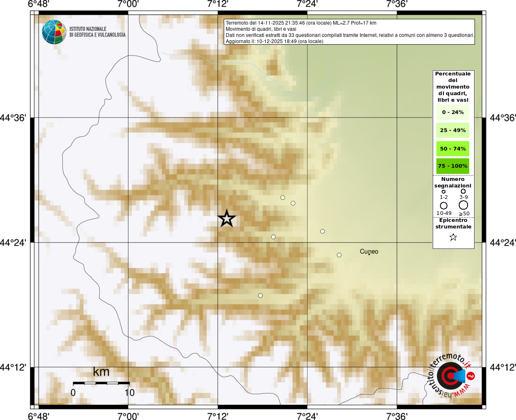
Task: Select the northernmost report circle on map
Action: click(282, 198)
